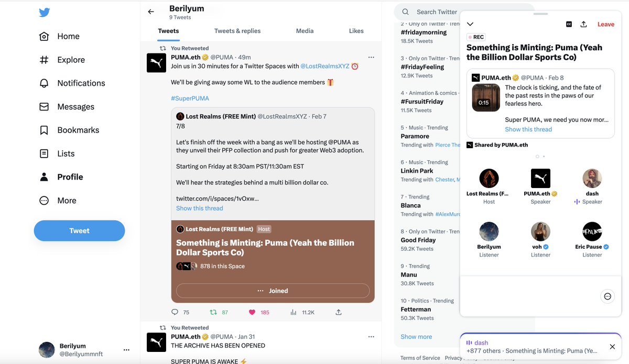
Task: Leave the Space
Action: coord(605,24)
